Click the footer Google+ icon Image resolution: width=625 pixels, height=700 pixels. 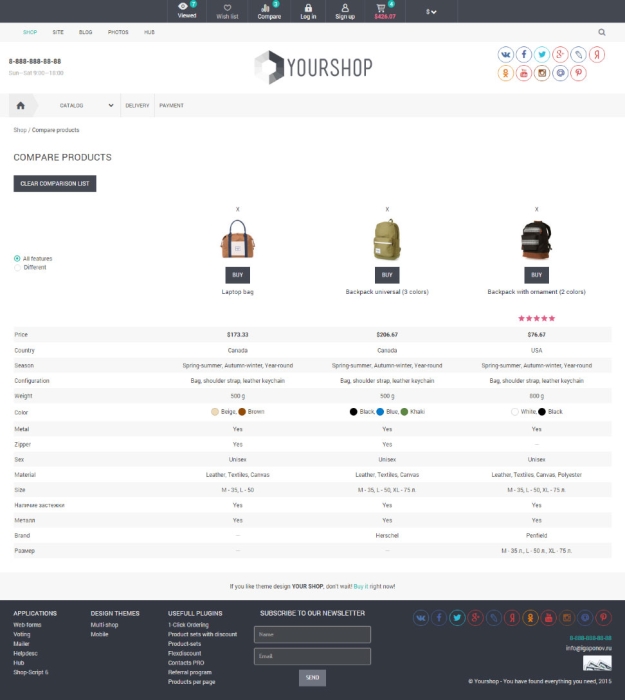click(x=475, y=618)
